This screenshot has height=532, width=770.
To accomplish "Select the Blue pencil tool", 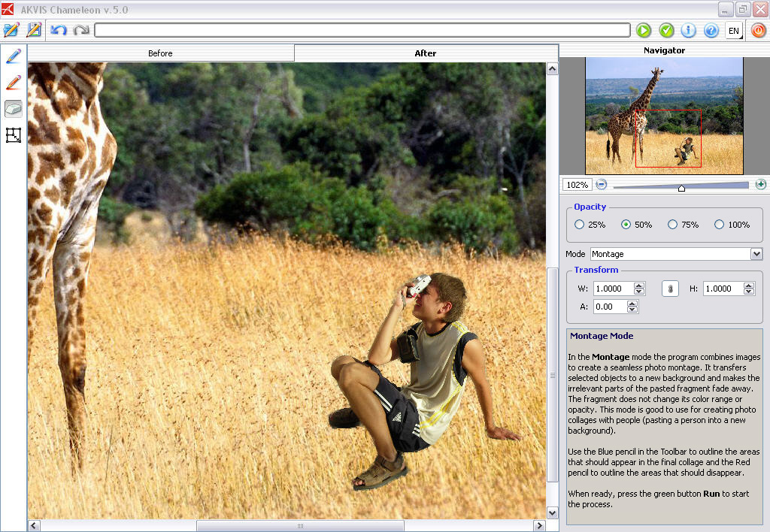I will pyautogui.click(x=14, y=56).
